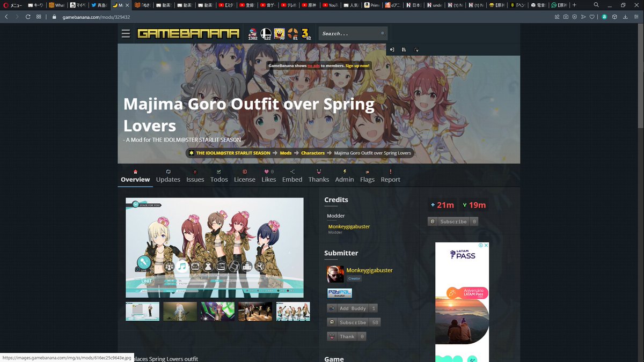Open Monkeygigabuster link under Credits
The width and height of the screenshot is (644, 362).
click(x=349, y=227)
